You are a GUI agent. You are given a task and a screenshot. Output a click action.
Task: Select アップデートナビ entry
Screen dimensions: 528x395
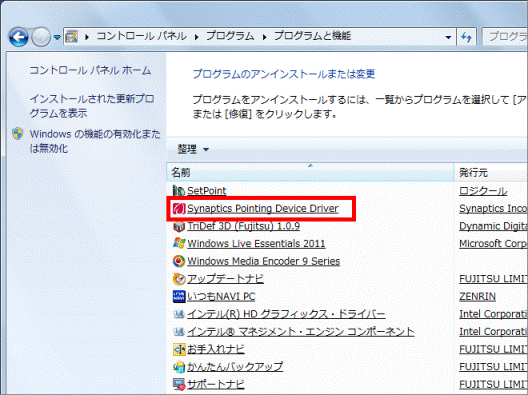click(226, 279)
